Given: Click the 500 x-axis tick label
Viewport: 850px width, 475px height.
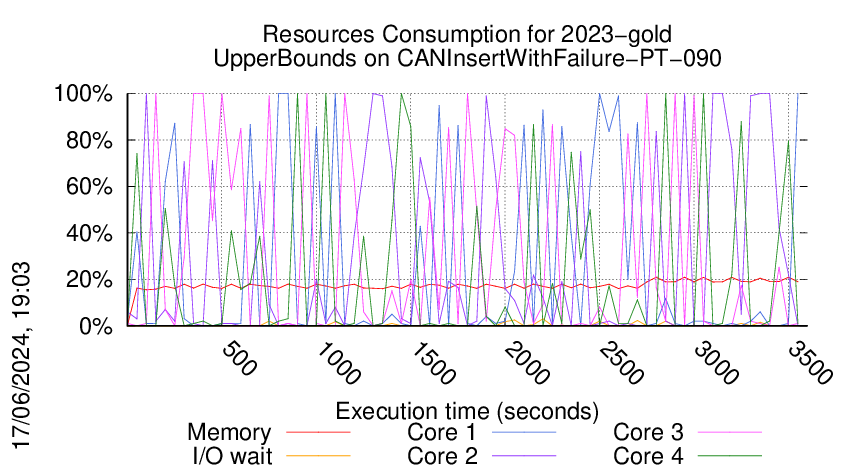Looking at the screenshot, I should click(x=239, y=358).
